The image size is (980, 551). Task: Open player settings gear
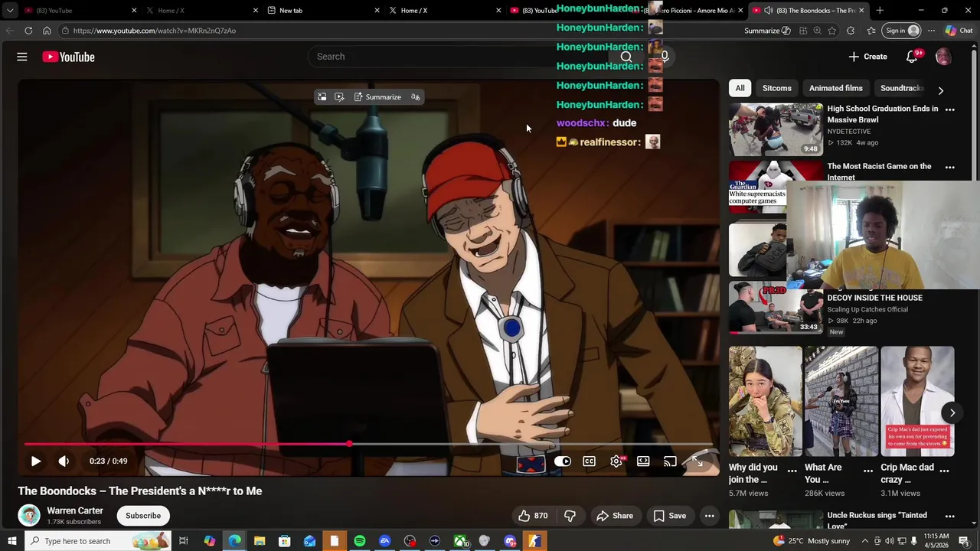pyautogui.click(x=616, y=461)
